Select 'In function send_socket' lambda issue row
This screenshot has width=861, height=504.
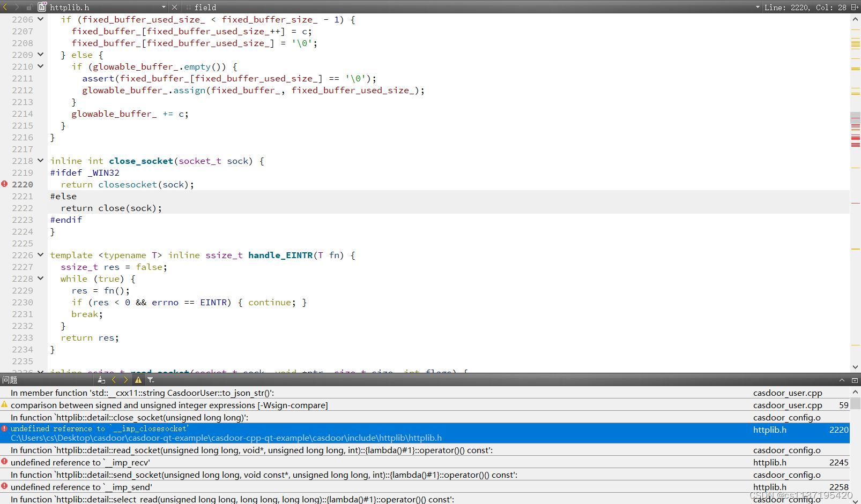(x=425, y=475)
